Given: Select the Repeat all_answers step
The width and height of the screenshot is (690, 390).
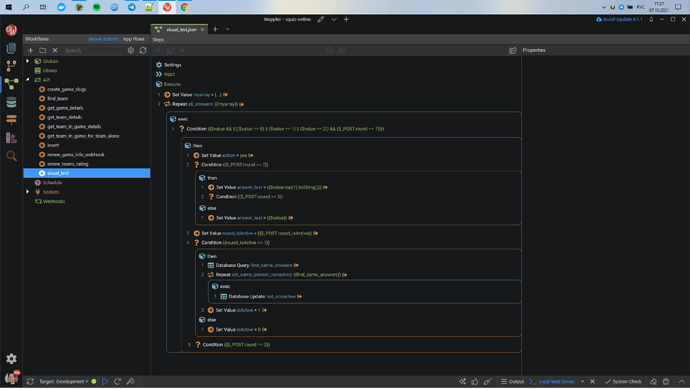Looking at the screenshot, I should tap(203, 104).
